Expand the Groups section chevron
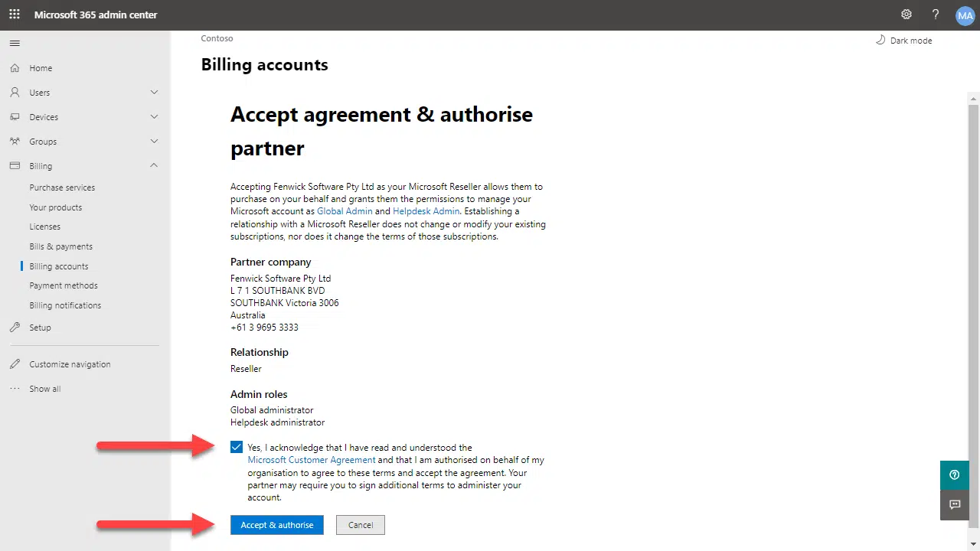 [x=154, y=142]
